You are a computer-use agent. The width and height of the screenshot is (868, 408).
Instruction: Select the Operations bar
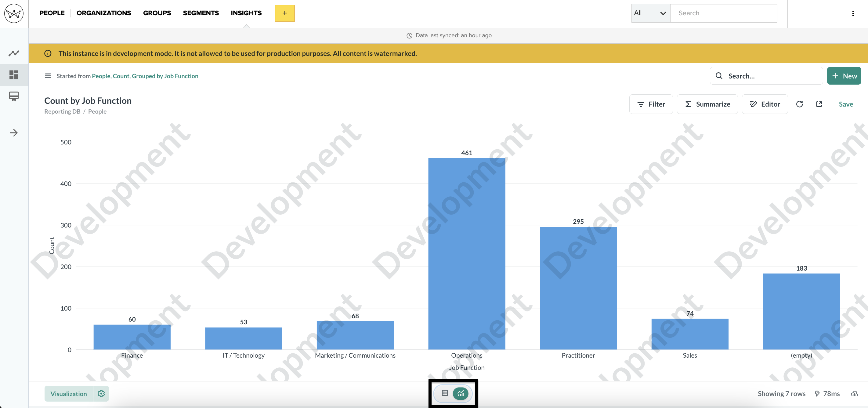tap(467, 253)
